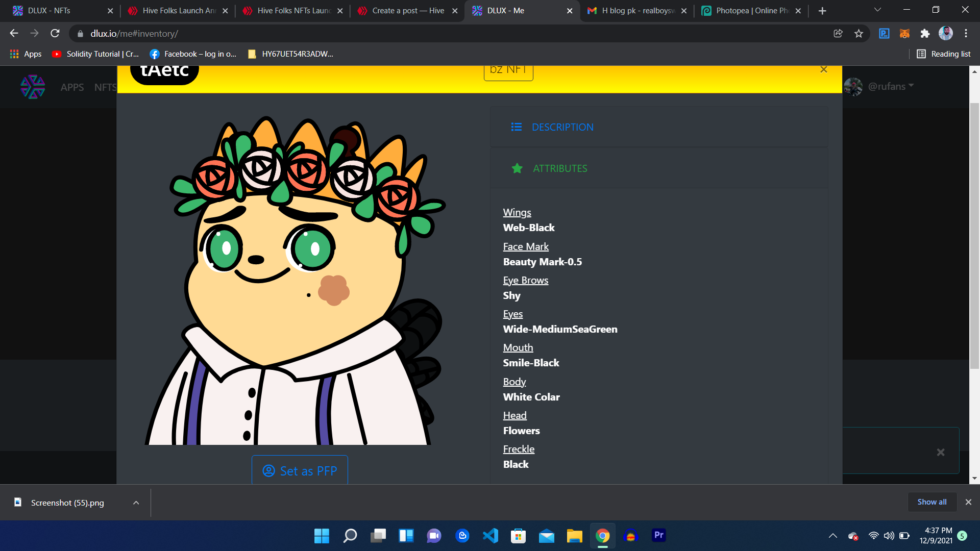Viewport: 980px width, 551px height.
Task: Close the downloads bar
Action: [x=968, y=502]
